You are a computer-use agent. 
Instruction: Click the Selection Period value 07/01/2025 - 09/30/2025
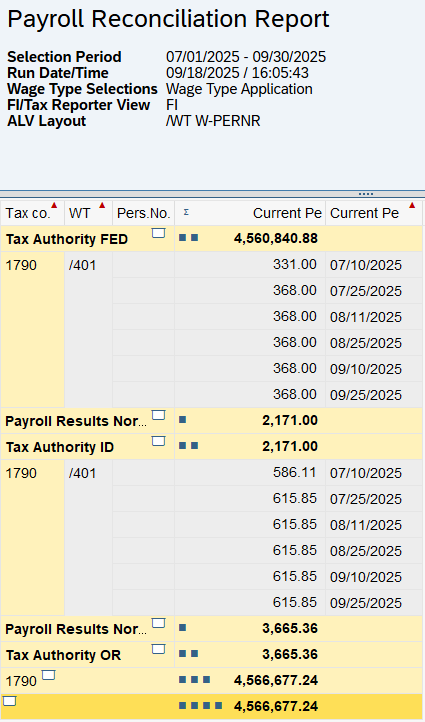246,57
